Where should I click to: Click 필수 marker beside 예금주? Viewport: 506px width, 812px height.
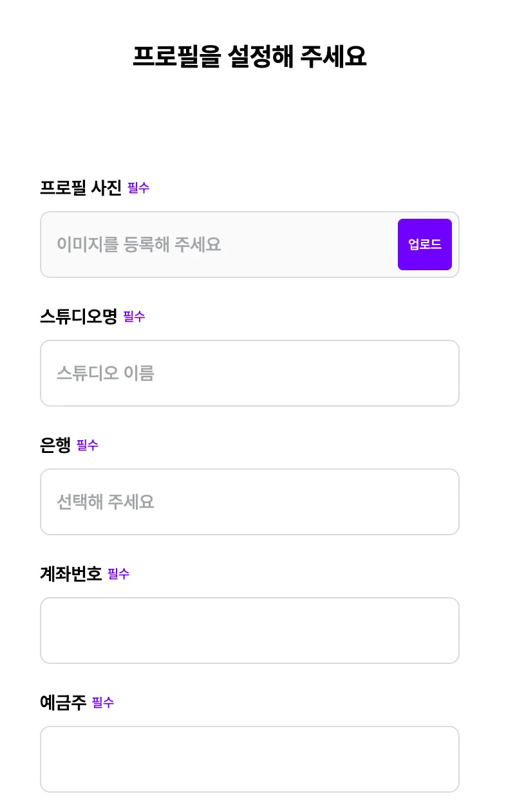(x=103, y=703)
